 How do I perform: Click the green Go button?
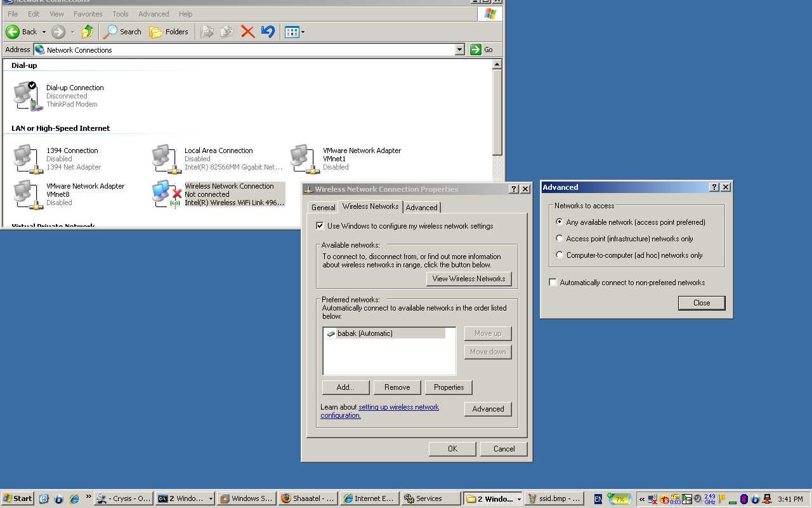[482, 50]
